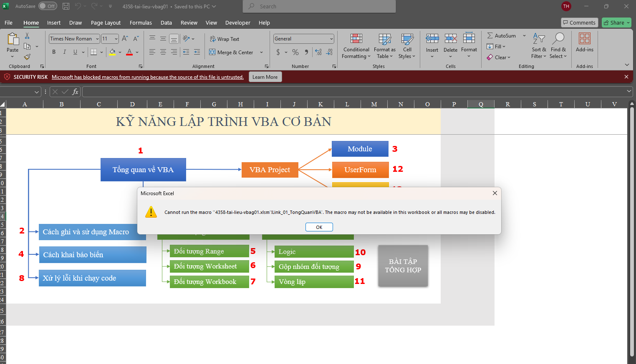
Task: Open the Cell Styles gallery
Action: [407, 46]
